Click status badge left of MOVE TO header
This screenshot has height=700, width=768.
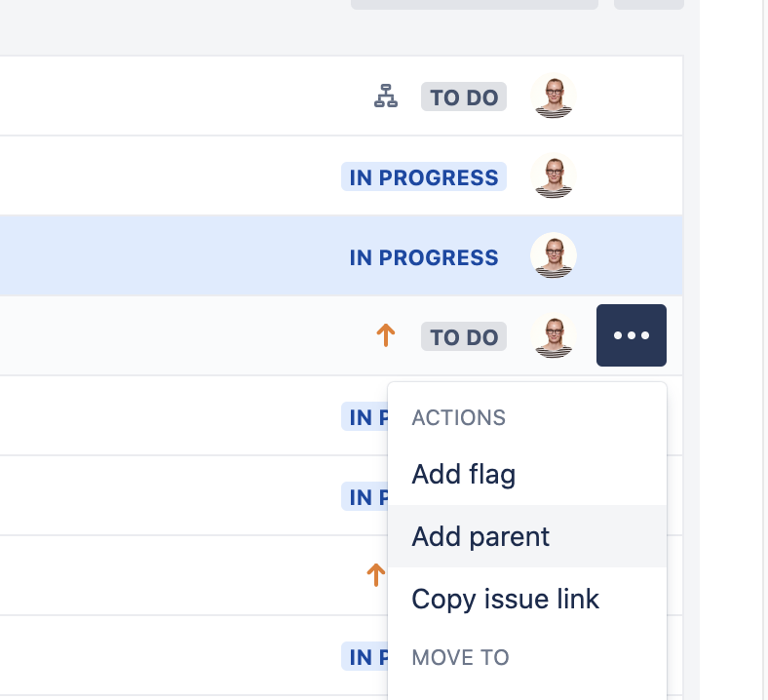coord(365,657)
